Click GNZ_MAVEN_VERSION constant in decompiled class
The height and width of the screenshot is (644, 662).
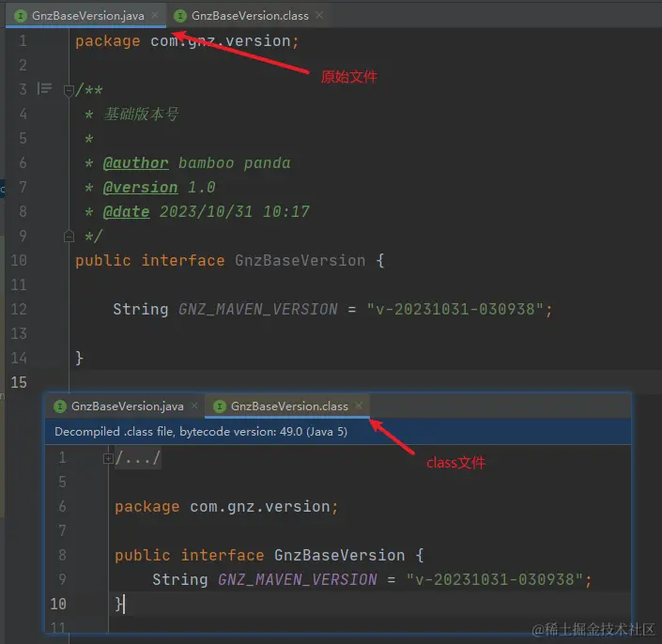pos(298,579)
